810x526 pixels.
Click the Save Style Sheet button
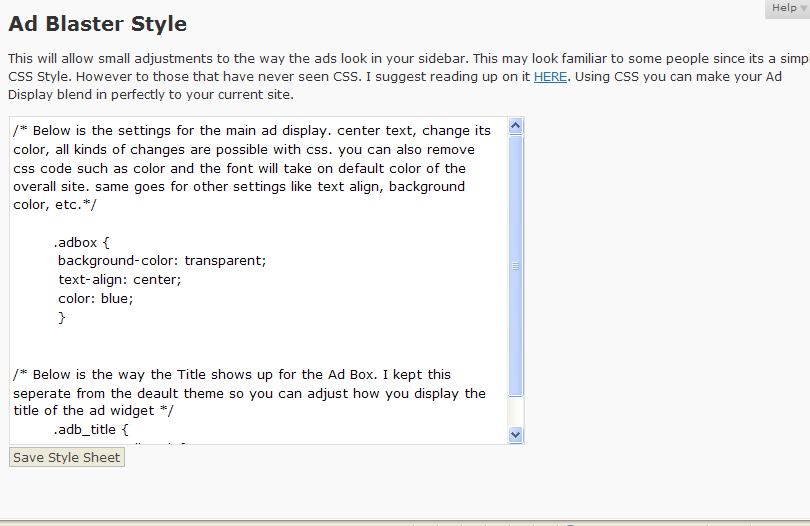click(x=67, y=457)
